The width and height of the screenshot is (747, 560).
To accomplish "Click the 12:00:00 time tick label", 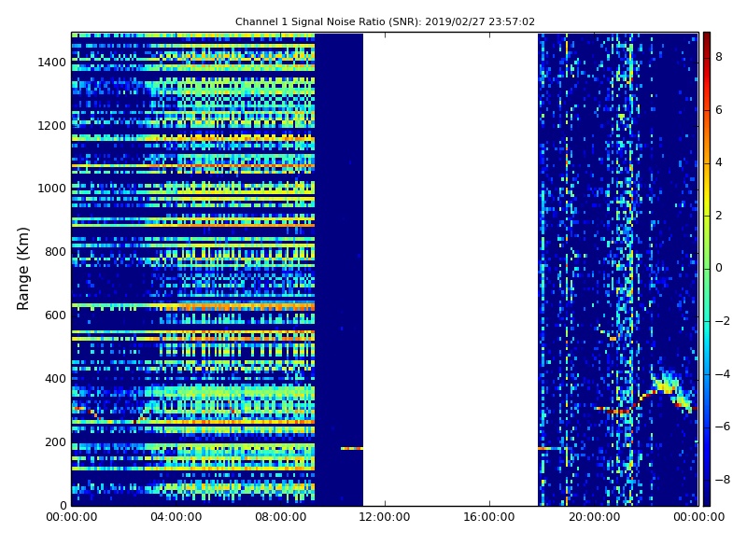I will pos(385,517).
